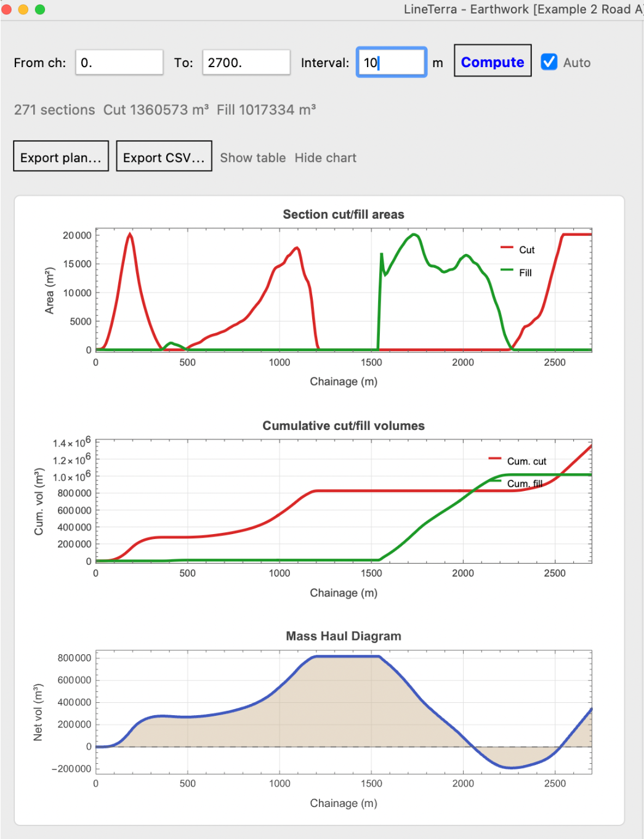
Task: Uncheck the Auto checkbox
Action: click(549, 62)
